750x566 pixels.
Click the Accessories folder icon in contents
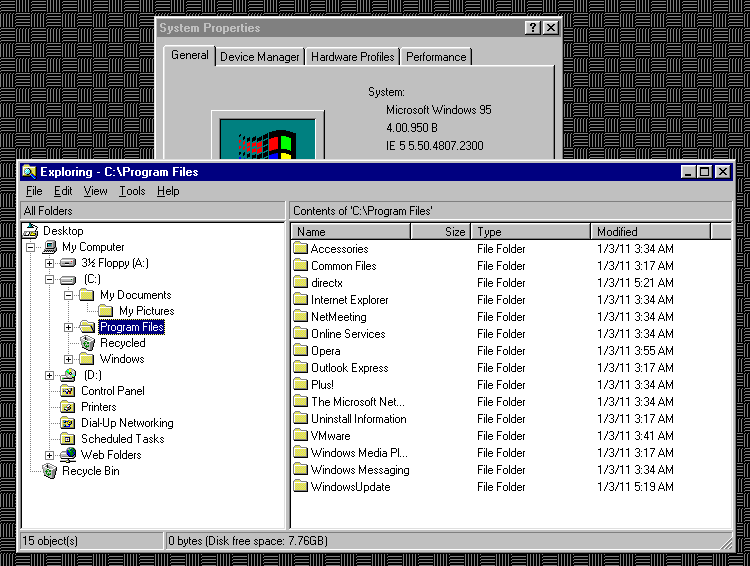300,248
